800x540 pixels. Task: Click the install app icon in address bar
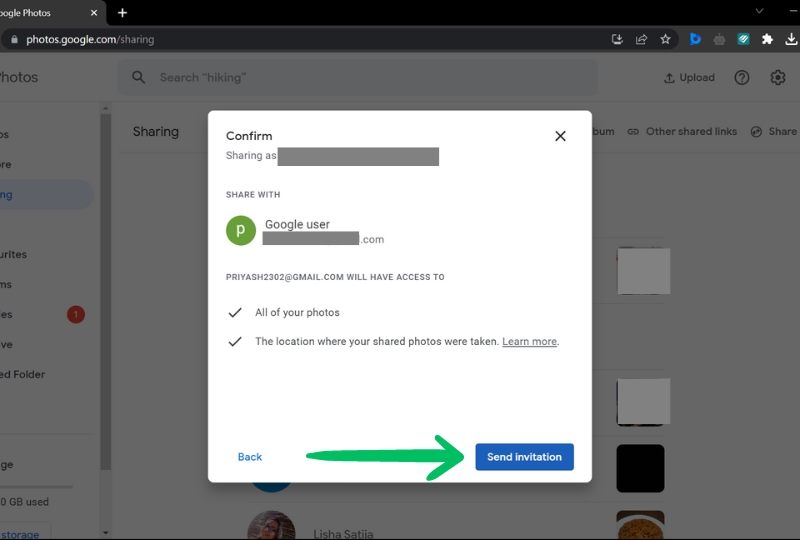coord(617,39)
